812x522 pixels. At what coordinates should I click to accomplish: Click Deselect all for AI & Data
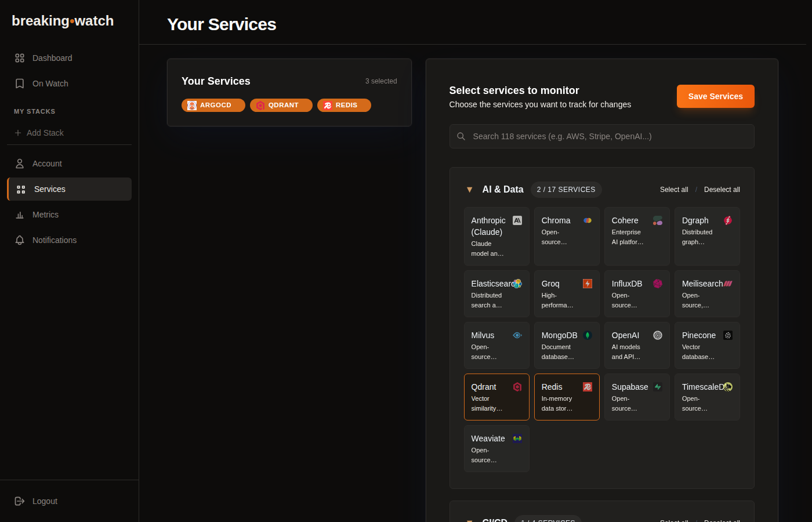point(722,190)
